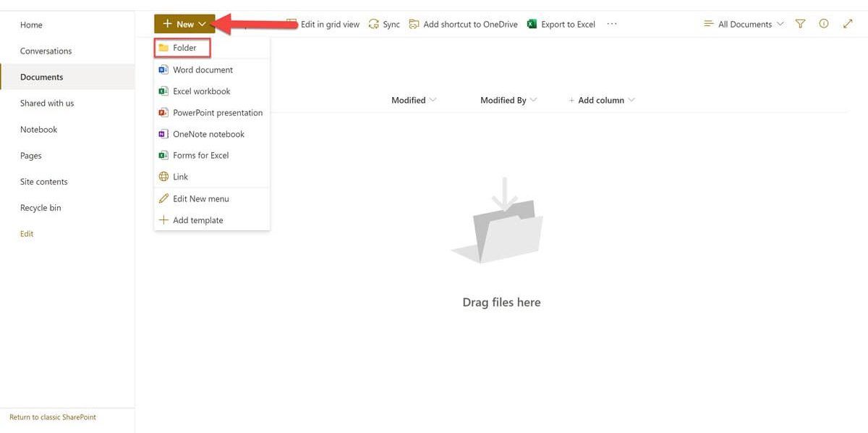Click the details info icon

823,23
